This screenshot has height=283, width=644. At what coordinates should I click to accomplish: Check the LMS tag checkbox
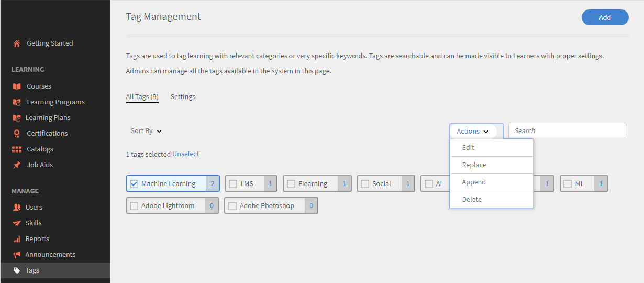click(233, 184)
